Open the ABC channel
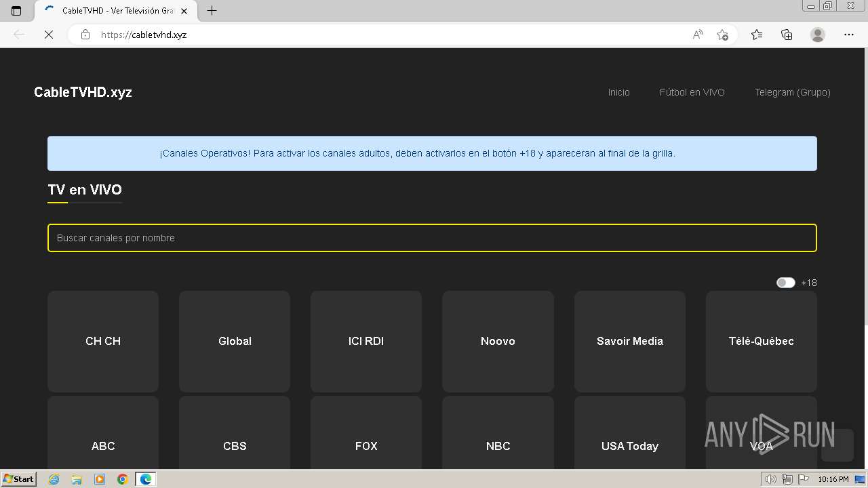Viewport: 868px width, 488px height. [x=103, y=434]
